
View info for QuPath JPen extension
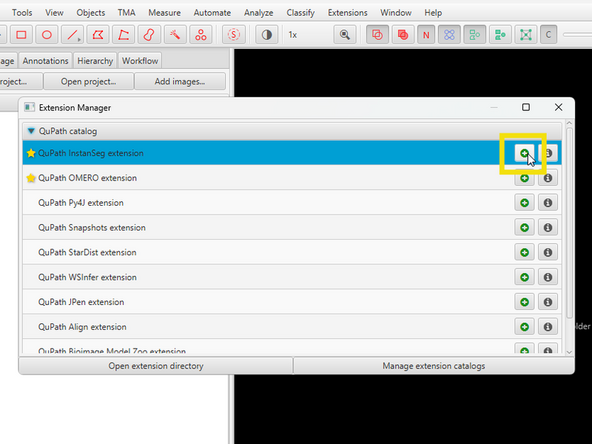point(548,302)
